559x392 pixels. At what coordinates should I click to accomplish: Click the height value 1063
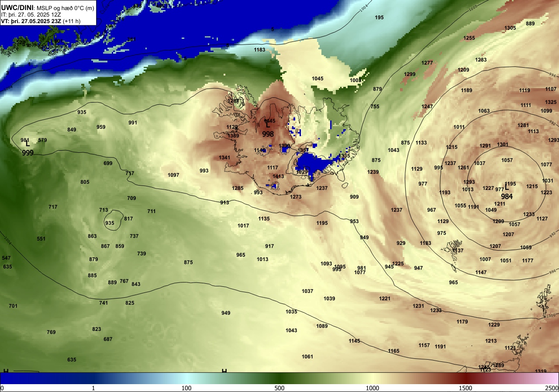click(484, 111)
